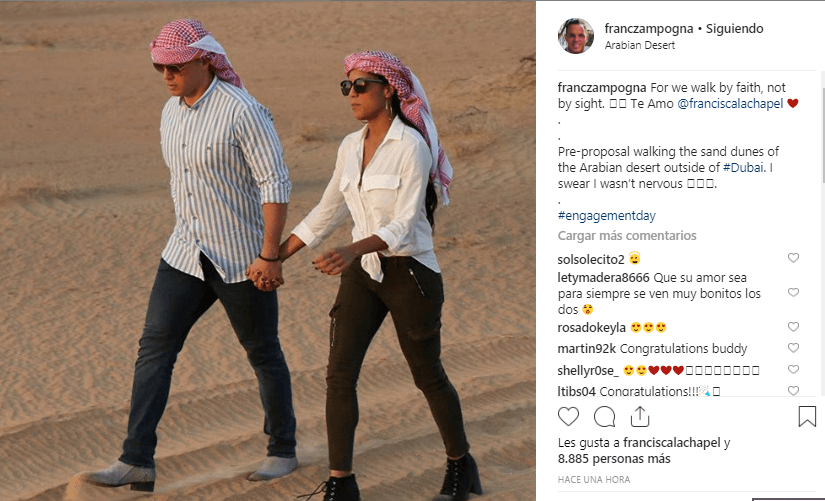Like letymadera8666's comment

[793, 292]
